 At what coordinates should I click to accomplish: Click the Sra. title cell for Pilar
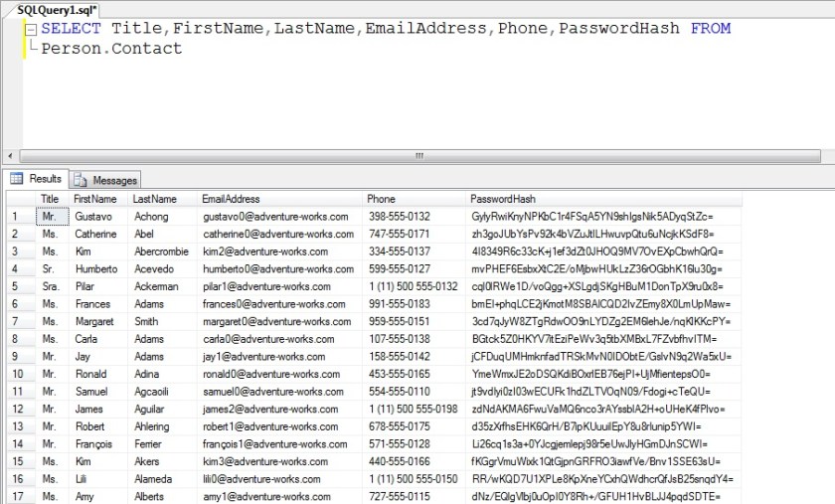click(51, 286)
